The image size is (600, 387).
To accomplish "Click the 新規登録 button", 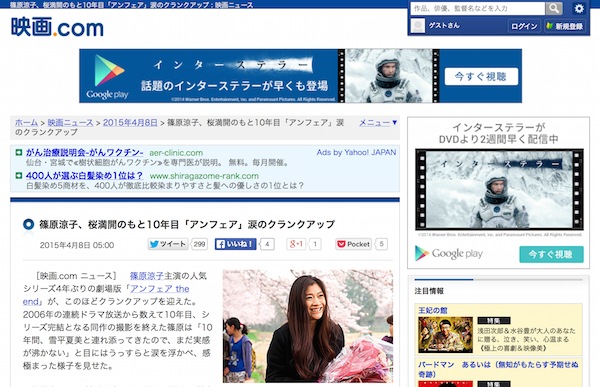I will tap(565, 26).
